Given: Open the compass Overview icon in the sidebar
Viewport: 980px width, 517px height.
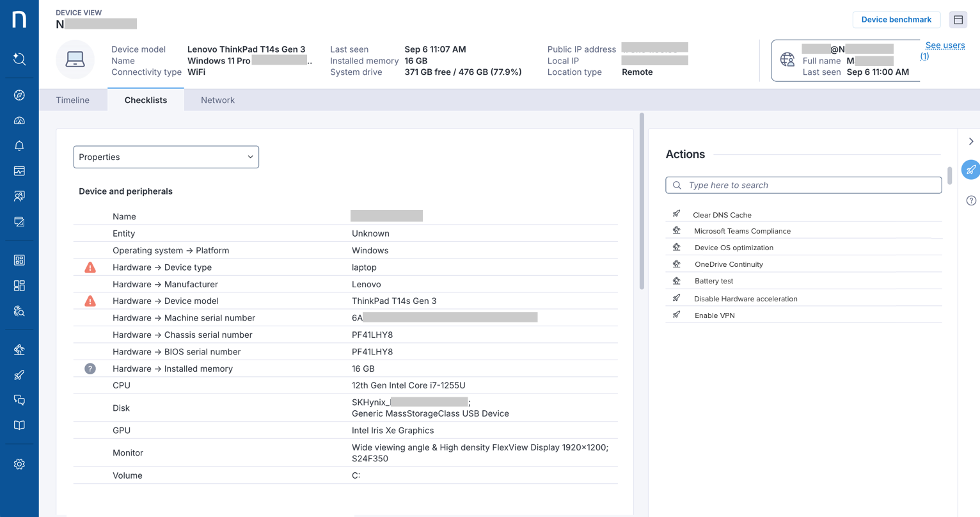Looking at the screenshot, I should pos(19,95).
